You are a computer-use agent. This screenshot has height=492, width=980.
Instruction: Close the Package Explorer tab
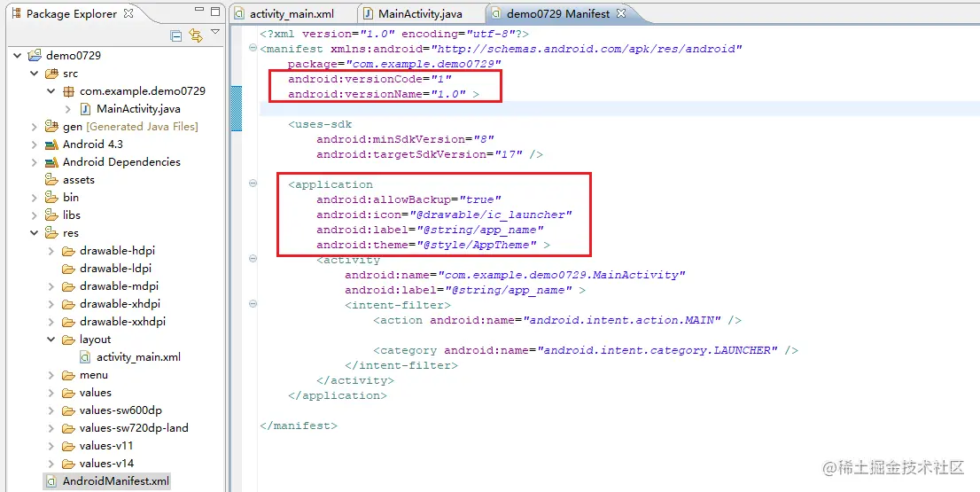tap(128, 13)
